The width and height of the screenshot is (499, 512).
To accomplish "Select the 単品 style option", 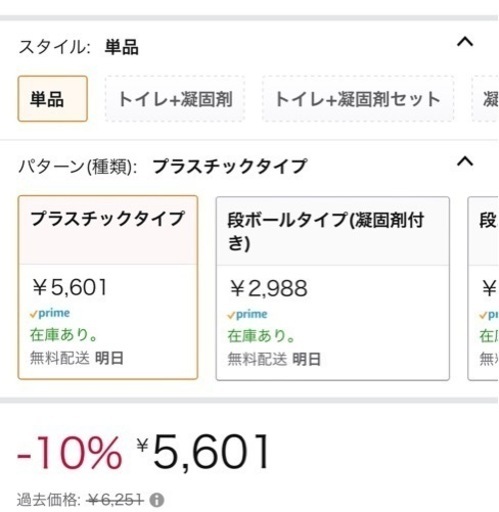I will pos(53,99).
